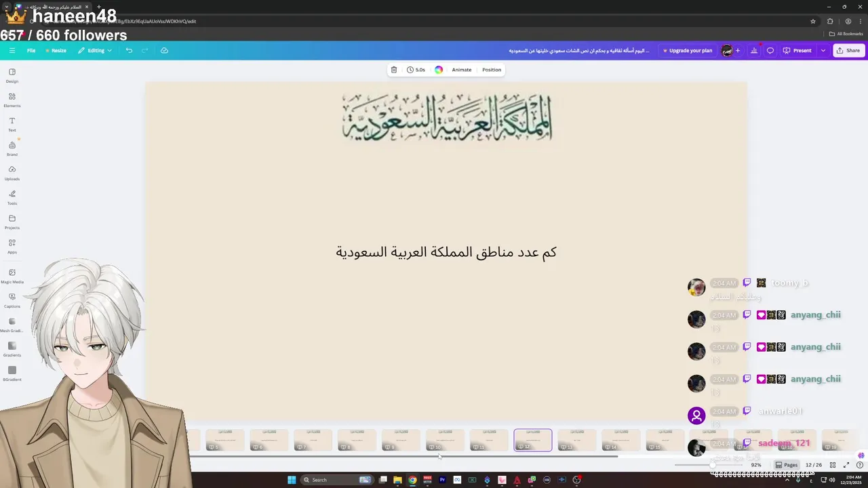Viewport: 868px width, 488px height.
Task: Expand the Editing mode dropdown
Action: (x=95, y=51)
